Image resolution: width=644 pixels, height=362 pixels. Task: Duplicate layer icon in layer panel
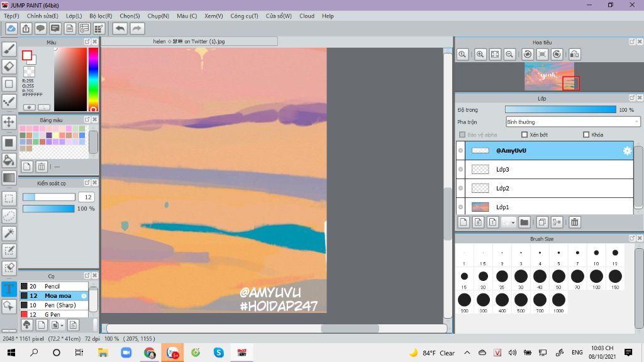click(x=541, y=222)
